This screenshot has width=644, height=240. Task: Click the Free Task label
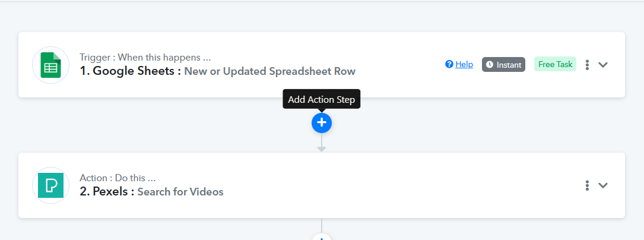tap(556, 64)
